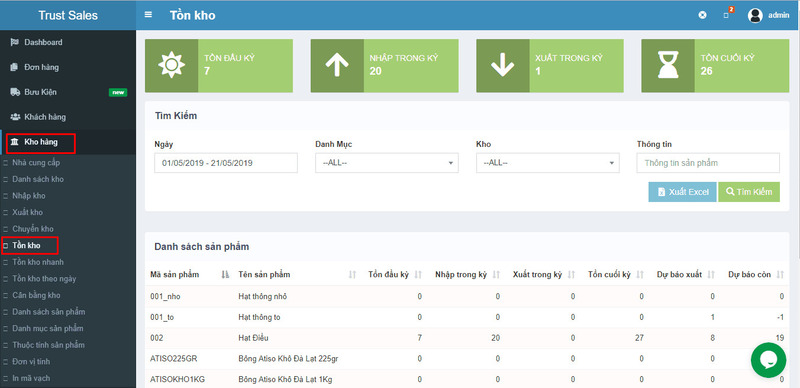This screenshot has width=800, height=388.
Task: Sort by Nhập trong kỳ column icon
Action: coord(496,275)
